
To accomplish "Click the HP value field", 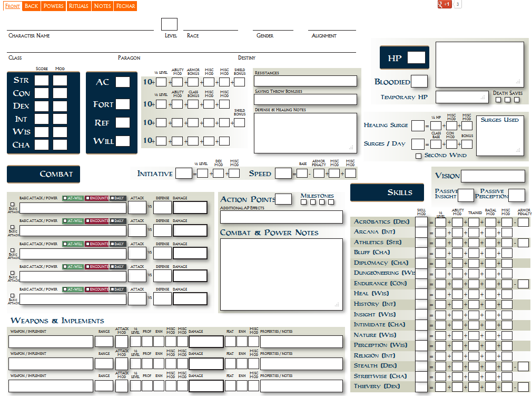I will [x=416, y=57].
